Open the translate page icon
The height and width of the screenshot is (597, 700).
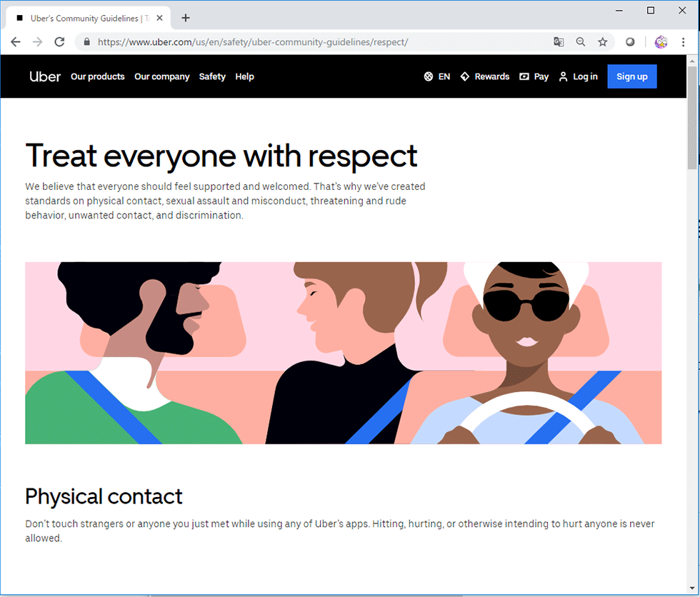(x=559, y=42)
